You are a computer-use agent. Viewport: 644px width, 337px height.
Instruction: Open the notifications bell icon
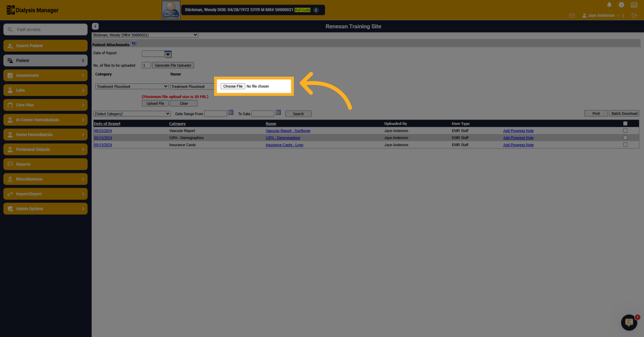click(x=609, y=5)
